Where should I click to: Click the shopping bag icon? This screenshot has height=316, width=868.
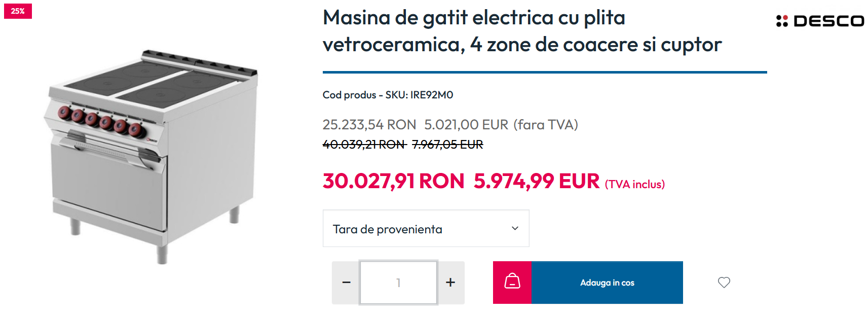click(x=512, y=283)
